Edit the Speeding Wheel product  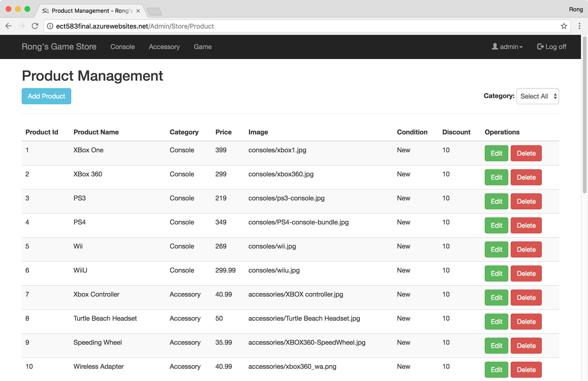tap(496, 346)
